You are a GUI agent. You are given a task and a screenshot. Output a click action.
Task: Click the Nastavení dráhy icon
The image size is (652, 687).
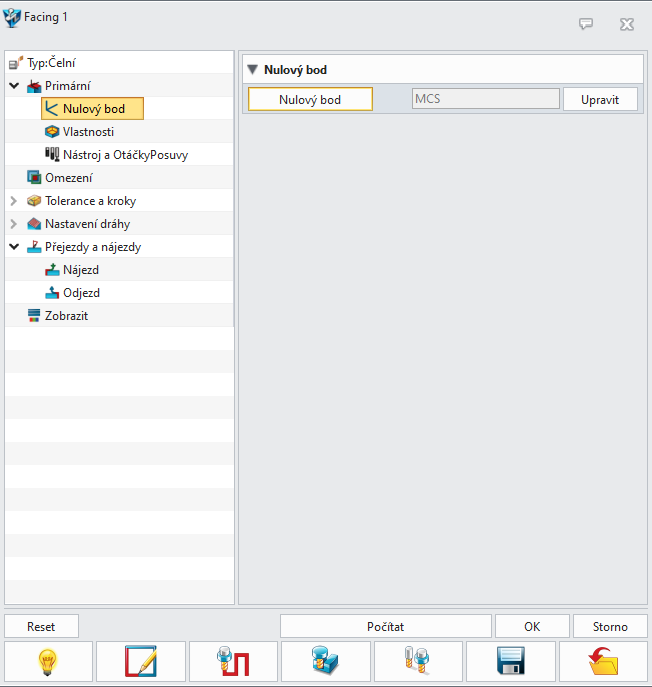(34, 224)
